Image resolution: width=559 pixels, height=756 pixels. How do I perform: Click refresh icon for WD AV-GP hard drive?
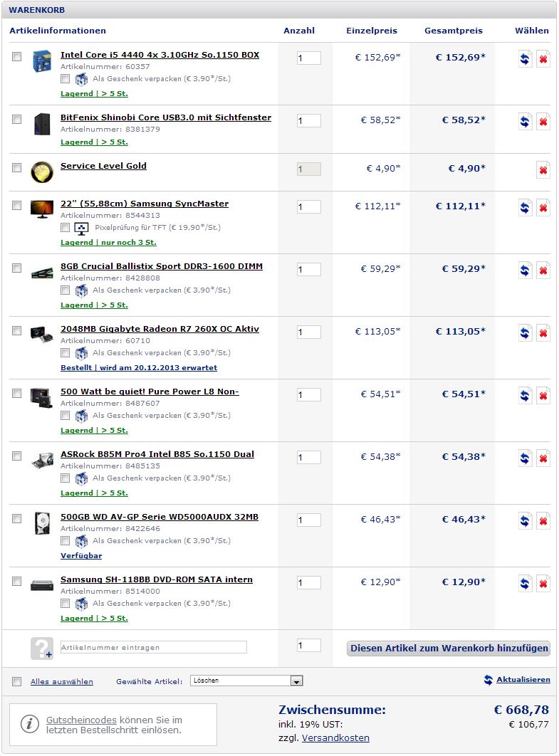pyautogui.click(x=525, y=521)
